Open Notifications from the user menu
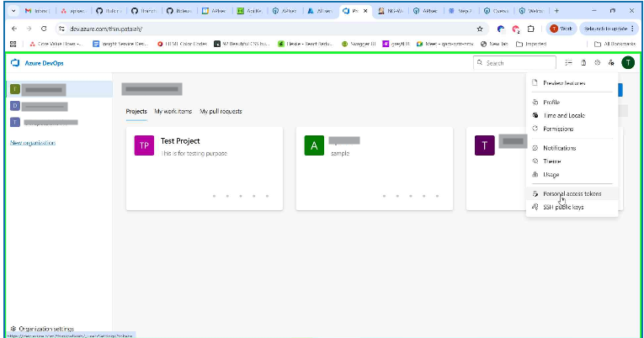 [x=559, y=148]
